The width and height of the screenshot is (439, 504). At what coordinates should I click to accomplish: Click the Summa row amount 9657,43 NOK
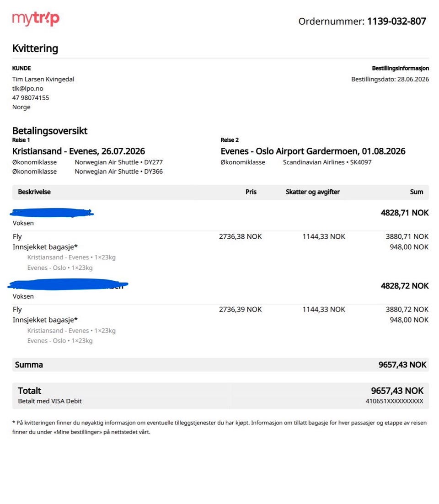(402, 365)
